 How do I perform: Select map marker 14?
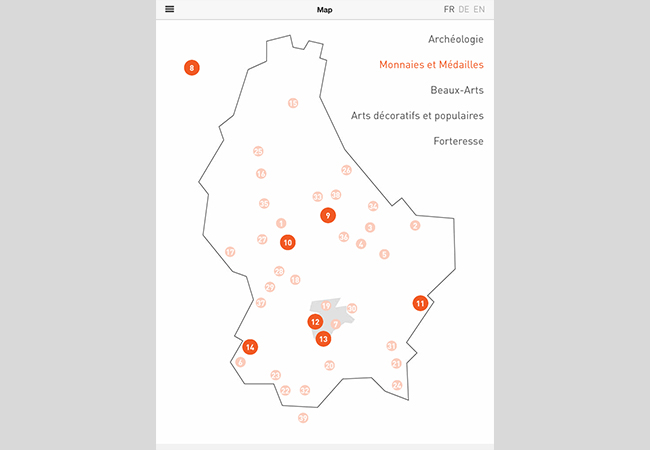click(x=250, y=347)
